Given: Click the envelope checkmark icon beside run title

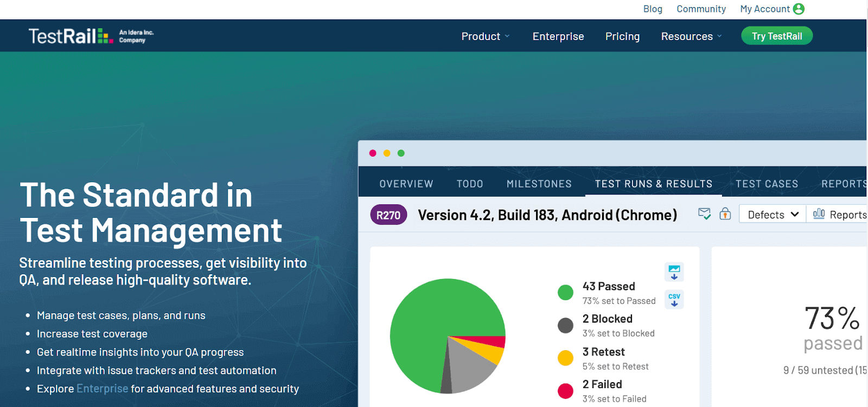Looking at the screenshot, I should coord(704,214).
